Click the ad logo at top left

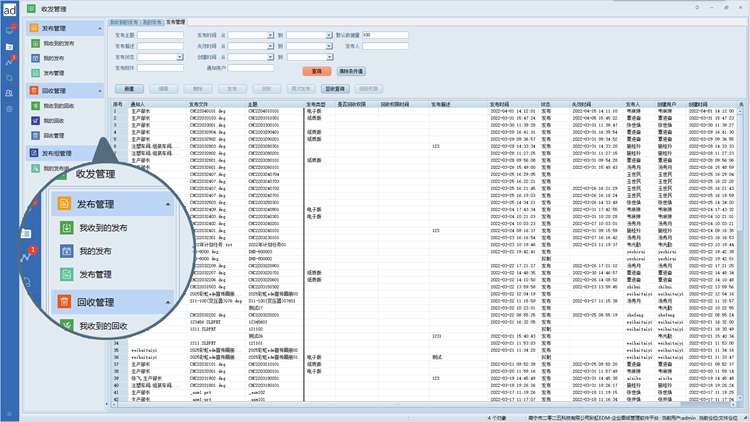click(10, 9)
